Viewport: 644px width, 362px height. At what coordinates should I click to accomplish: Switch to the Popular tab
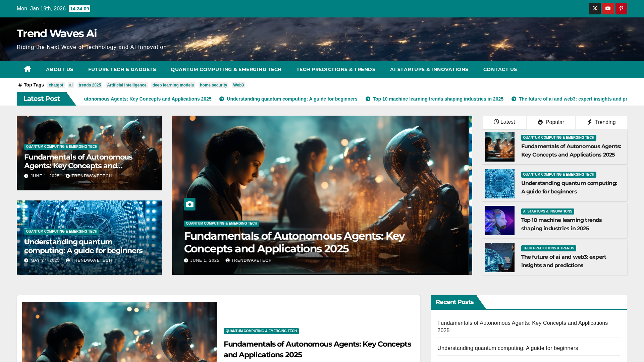click(551, 122)
